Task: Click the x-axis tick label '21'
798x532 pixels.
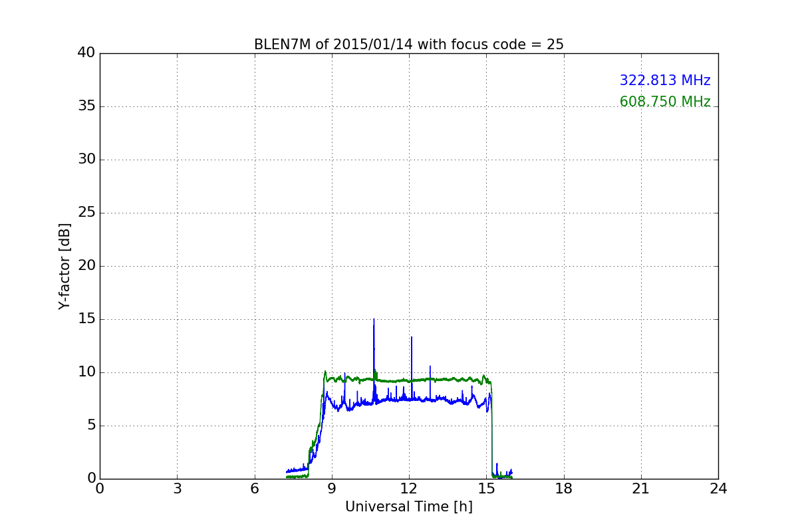Action: coord(641,489)
